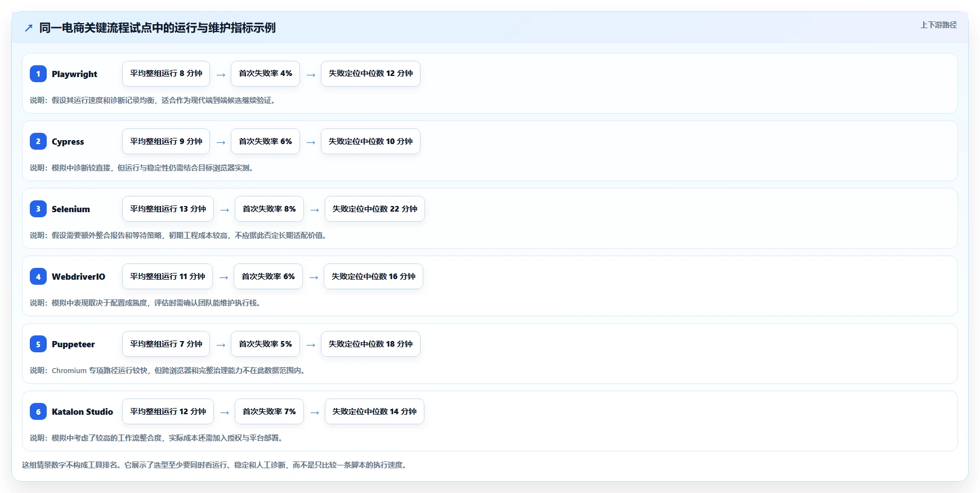Click the 失败定位中位数 10 分钟 chip
Image resolution: width=980 pixels, height=493 pixels.
coord(370,141)
